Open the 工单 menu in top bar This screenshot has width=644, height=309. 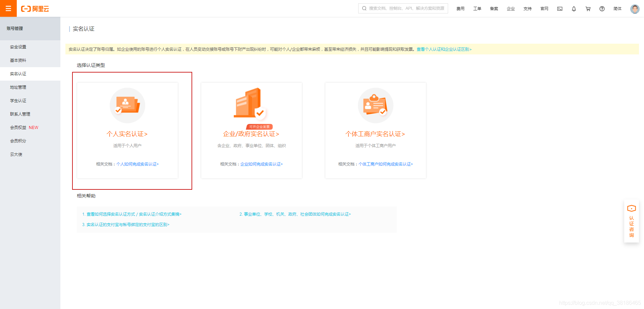[477, 9]
